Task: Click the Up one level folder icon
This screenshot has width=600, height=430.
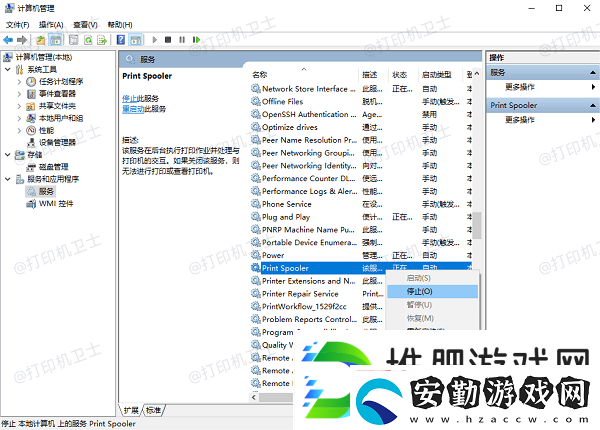Action: pos(41,39)
